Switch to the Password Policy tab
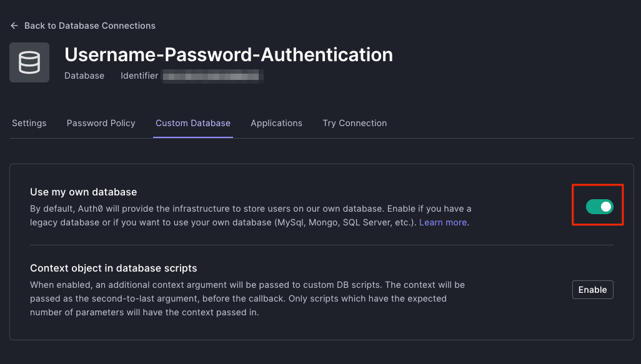The width and height of the screenshot is (641, 364). coord(101,123)
